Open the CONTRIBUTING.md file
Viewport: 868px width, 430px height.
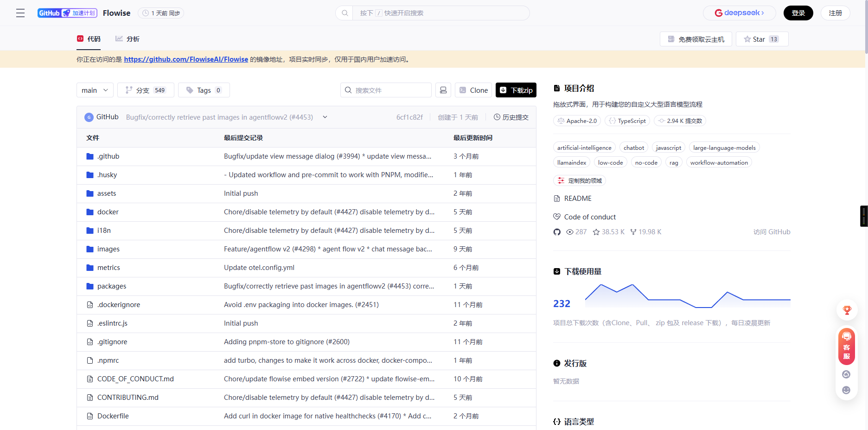(x=128, y=398)
